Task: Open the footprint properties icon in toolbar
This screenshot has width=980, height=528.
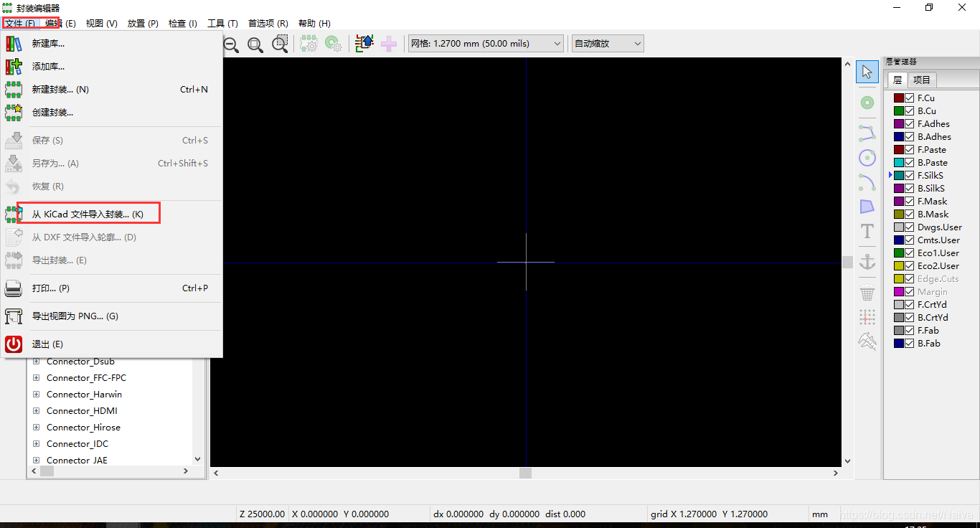Action: [x=308, y=44]
